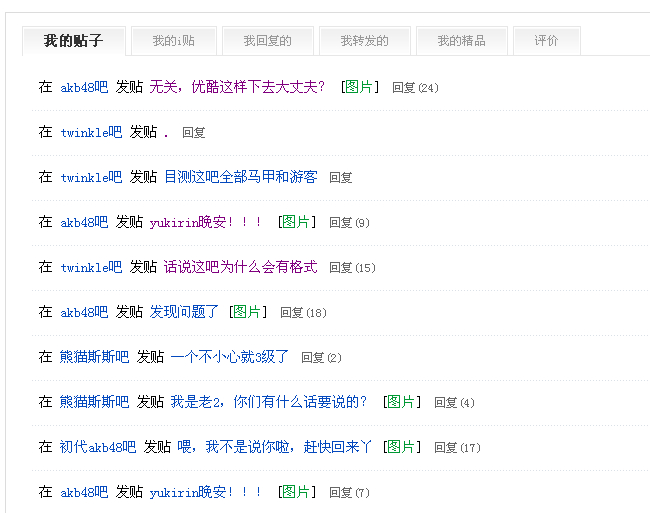Viewport: 650px width, 513px height.
Task: Click 熊猫斯斯吧 beside 一个不小心就3级了
Action: (x=95, y=357)
